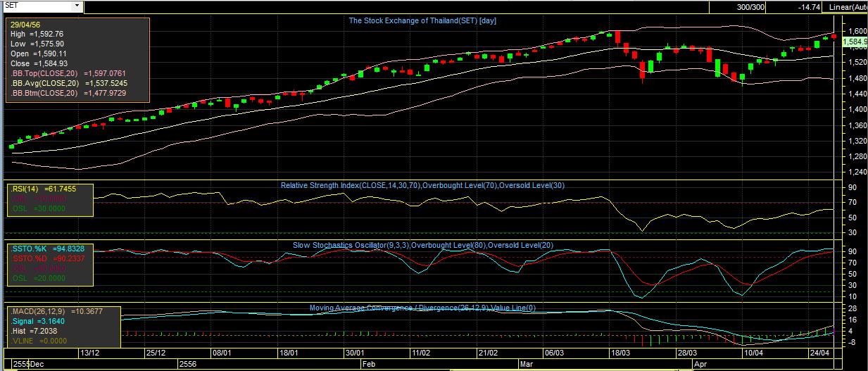The width and height of the screenshot is (868, 371).
Task: Click the 28/03 date axis label
Action: pos(688,353)
